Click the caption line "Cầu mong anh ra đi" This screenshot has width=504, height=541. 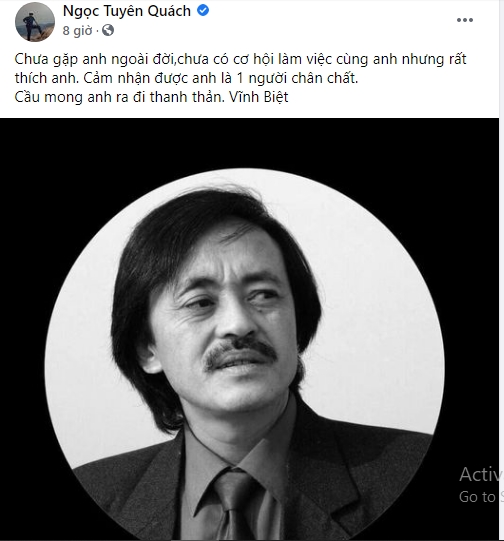click(119, 97)
